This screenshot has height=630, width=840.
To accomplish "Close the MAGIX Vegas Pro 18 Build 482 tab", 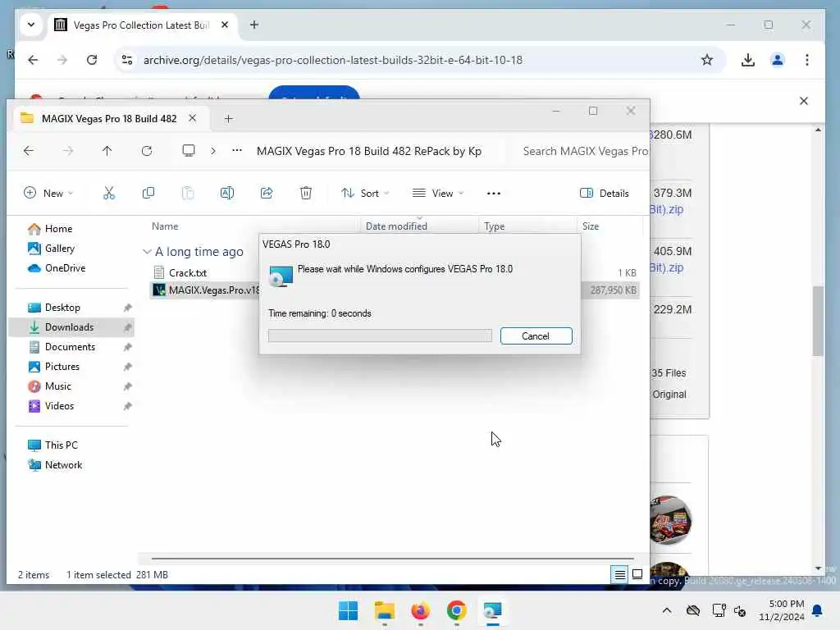I will click(192, 118).
